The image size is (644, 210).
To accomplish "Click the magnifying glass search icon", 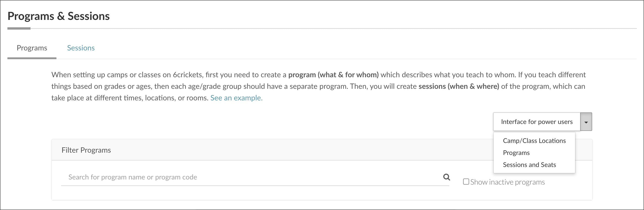I will (x=446, y=177).
